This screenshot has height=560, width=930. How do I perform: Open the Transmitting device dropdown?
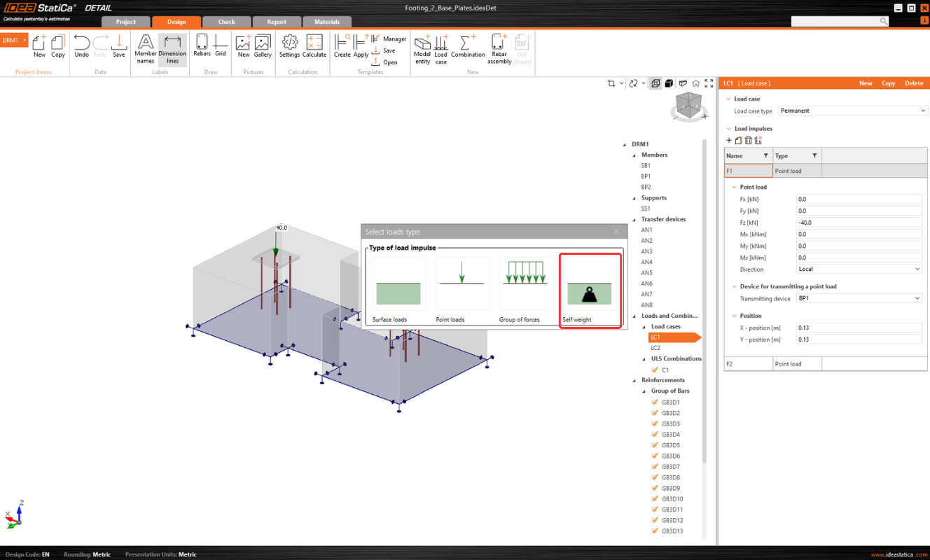click(x=859, y=298)
